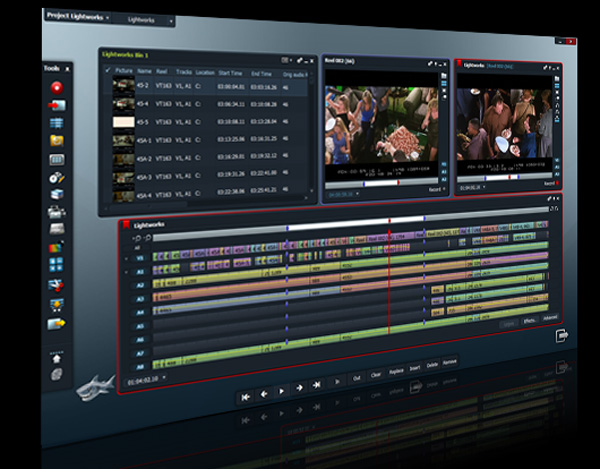Click the blue box with yellow down arrow

click(57, 305)
